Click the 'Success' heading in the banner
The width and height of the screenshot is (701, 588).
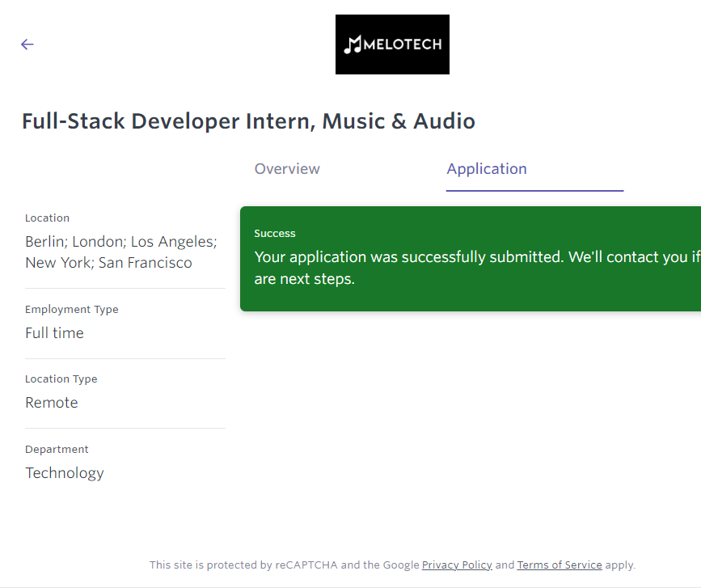point(275,234)
